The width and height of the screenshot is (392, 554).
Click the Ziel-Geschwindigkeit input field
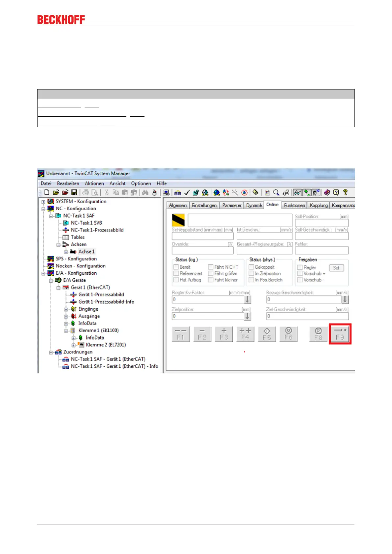pyautogui.click(x=307, y=316)
